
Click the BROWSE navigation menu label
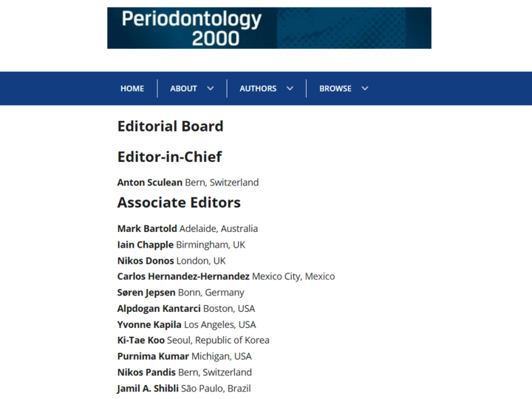335,89
